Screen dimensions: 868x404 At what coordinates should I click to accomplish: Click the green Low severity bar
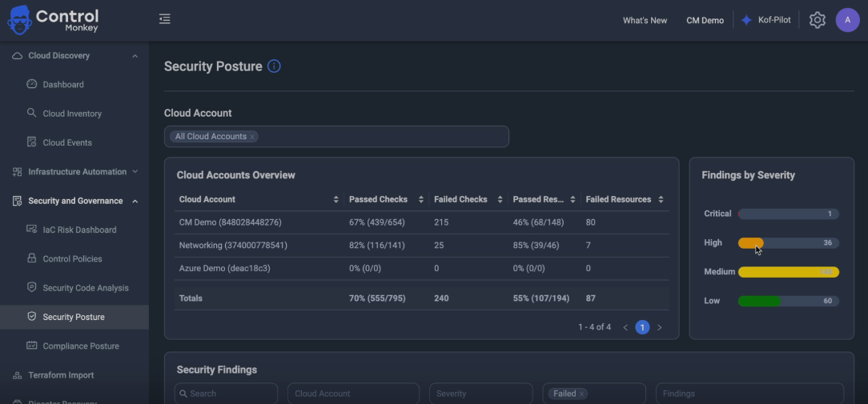pos(759,301)
